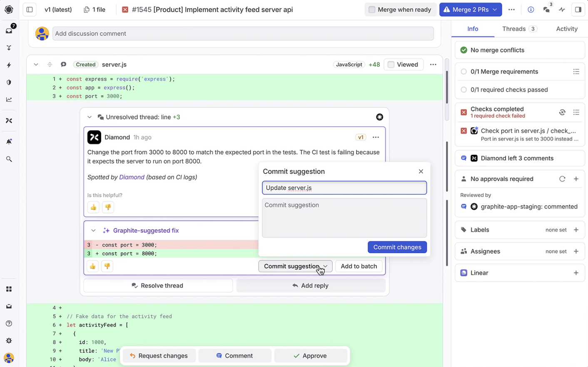The width and height of the screenshot is (588, 367).
Task: Open the merge queue icon in sidebar
Action: click(x=9, y=47)
